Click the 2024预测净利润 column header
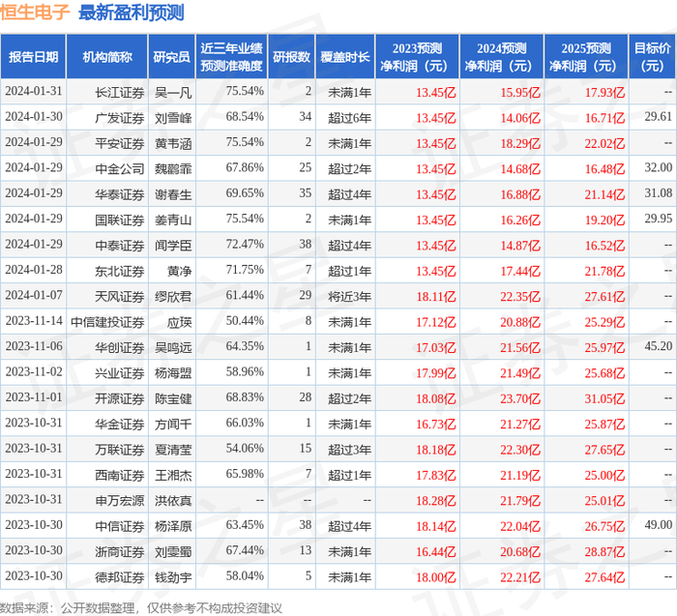This screenshot has height=616, width=677. [x=502, y=57]
